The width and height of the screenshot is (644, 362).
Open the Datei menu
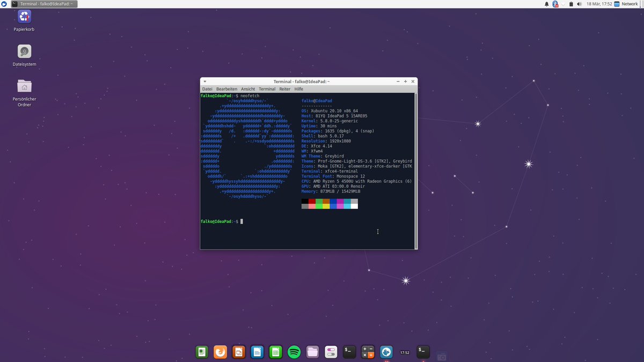coord(207,89)
